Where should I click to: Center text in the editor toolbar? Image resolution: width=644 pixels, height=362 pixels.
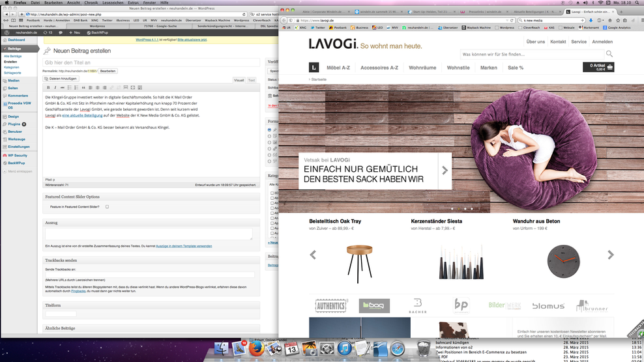coord(97,87)
